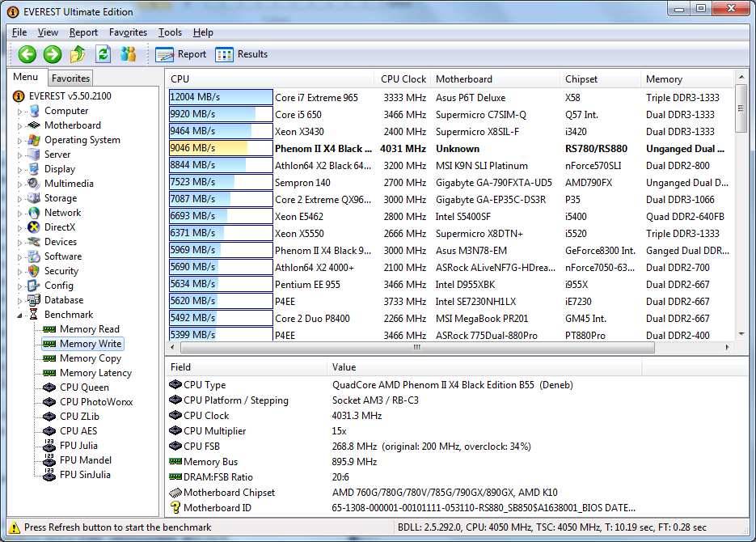Screen dimensions: 756x542
Task: Select CPU AES benchmark
Action: click(x=78, y=430)
